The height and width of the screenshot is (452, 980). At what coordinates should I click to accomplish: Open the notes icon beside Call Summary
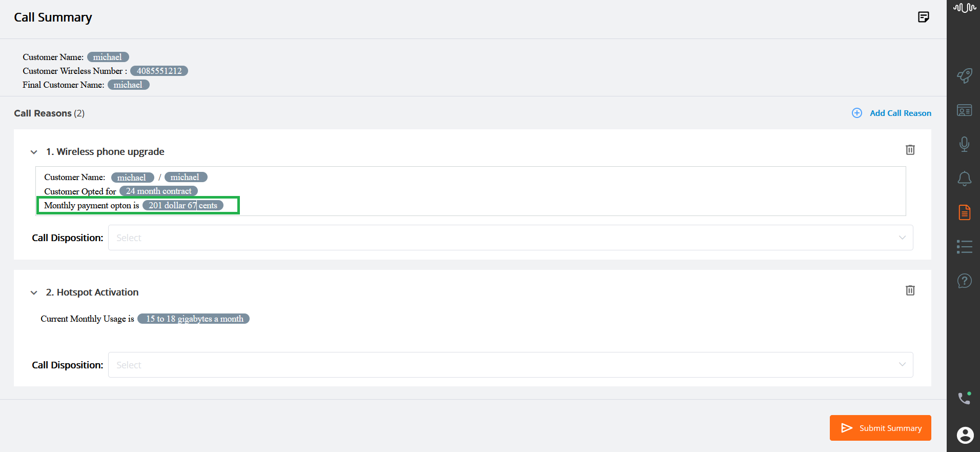pos(923,17)
